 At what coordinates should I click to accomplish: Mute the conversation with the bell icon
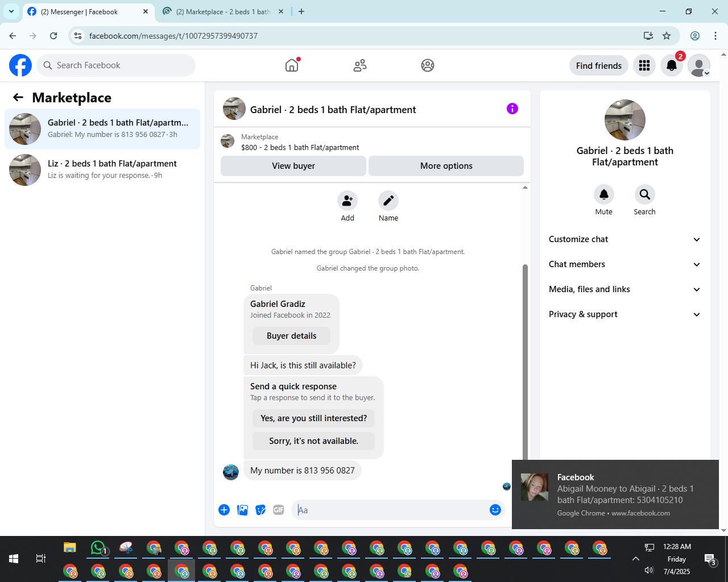[x=604, y=194]
